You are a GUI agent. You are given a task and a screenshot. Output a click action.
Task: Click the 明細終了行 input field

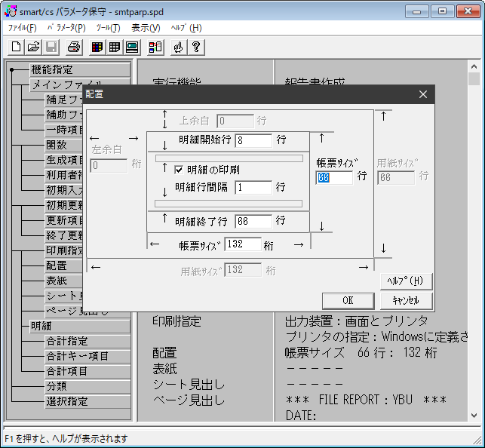pyautogui.click(x=253, y=222)
